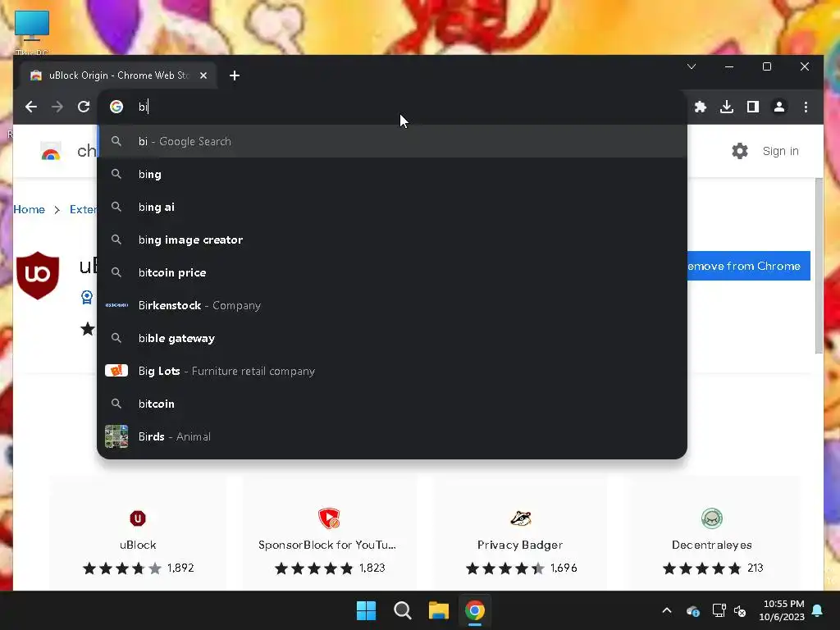Click the page vertical scrollbar
840x630 pixels.
[x=819, y=265]
